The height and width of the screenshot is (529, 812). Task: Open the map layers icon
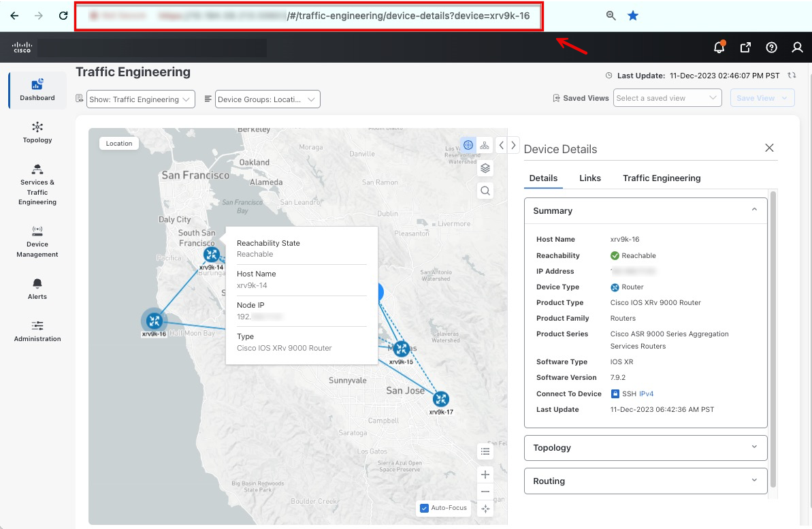(485, 168)
